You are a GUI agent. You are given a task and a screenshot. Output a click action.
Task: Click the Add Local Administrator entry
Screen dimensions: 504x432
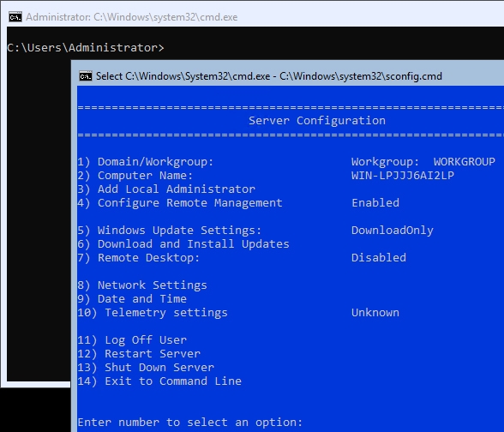point(166,189)
